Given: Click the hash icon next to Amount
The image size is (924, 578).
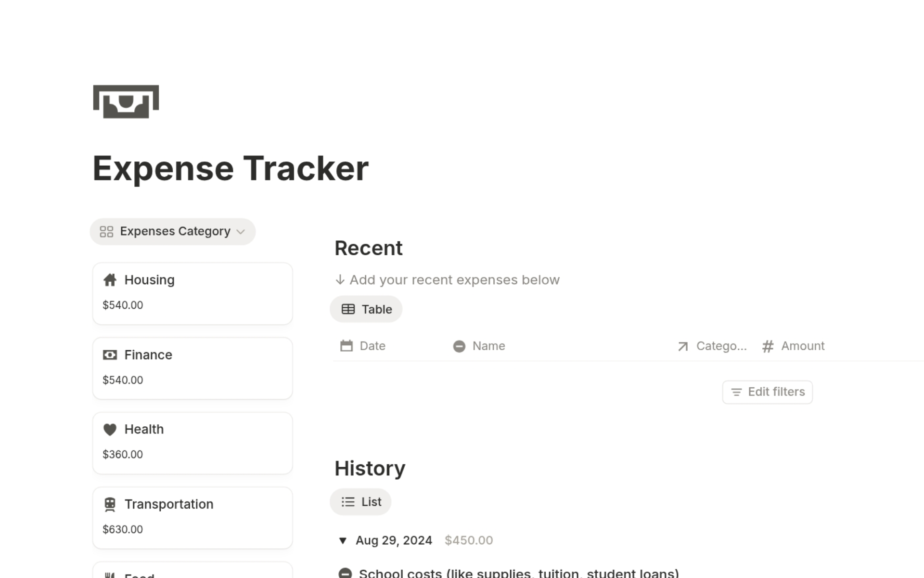Looking at the screenshot, I should coord(768,346).
